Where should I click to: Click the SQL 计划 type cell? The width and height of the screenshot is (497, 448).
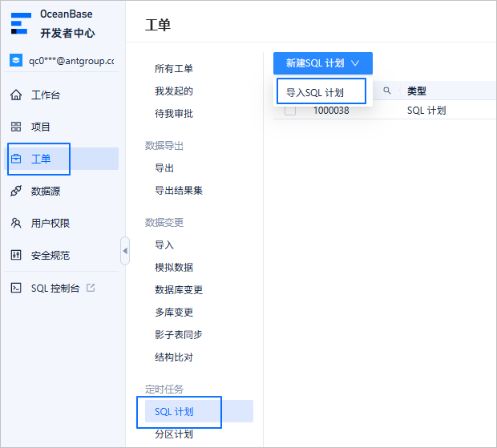point(426,111)
